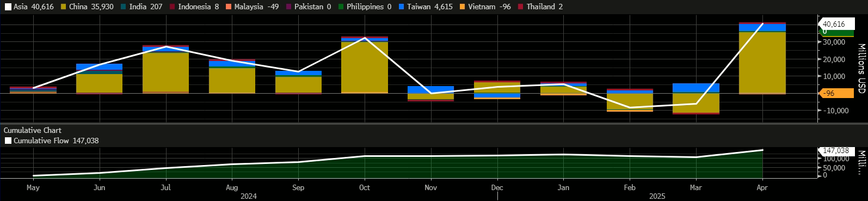The height and width of the screenshot is (201, 868).
Task: Click the 40,616 value label on axis
Action: pyautogui.click(x=834, y=24)
